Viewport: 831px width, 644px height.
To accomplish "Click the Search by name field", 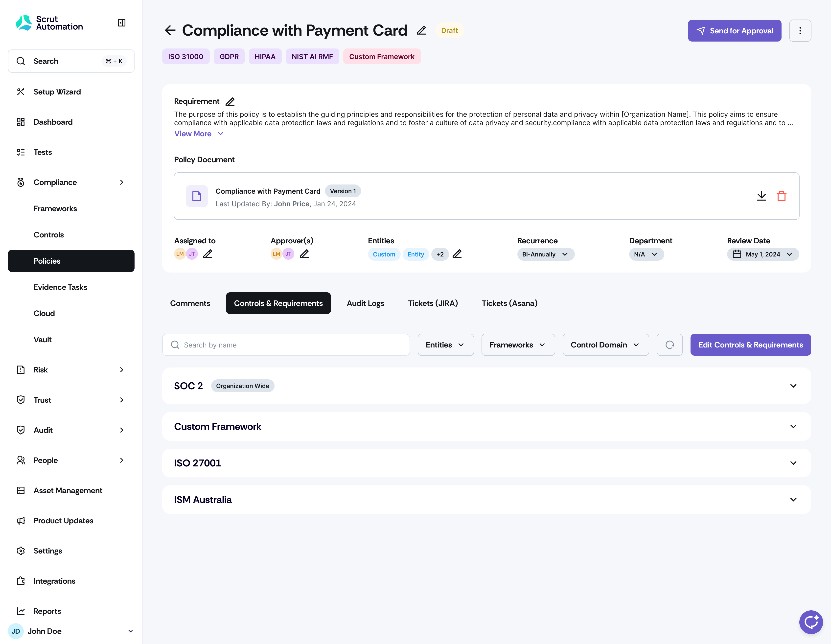I will coord(286,345).
